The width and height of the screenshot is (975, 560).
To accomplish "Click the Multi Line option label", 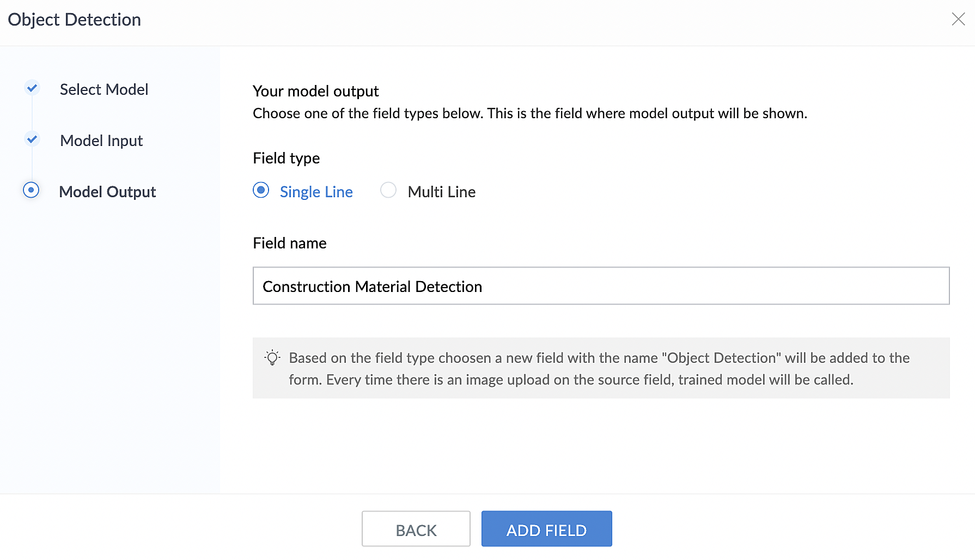I will [441, 192].
